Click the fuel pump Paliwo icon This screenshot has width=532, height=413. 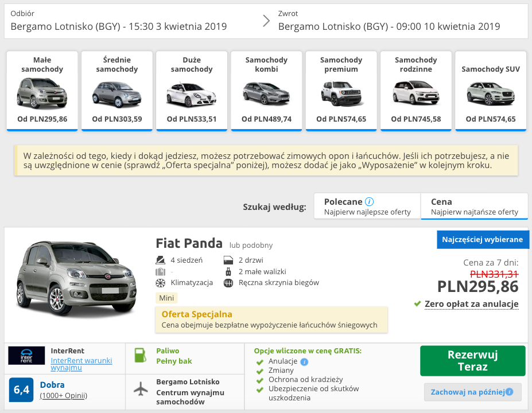click(x=140, y=356)
